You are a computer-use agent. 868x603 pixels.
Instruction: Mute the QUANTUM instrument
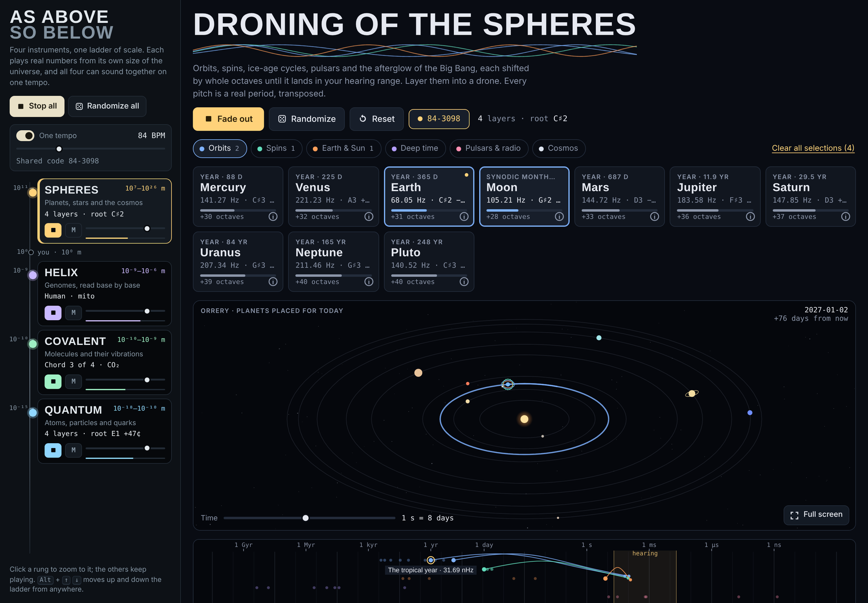[x=73, y=450]
